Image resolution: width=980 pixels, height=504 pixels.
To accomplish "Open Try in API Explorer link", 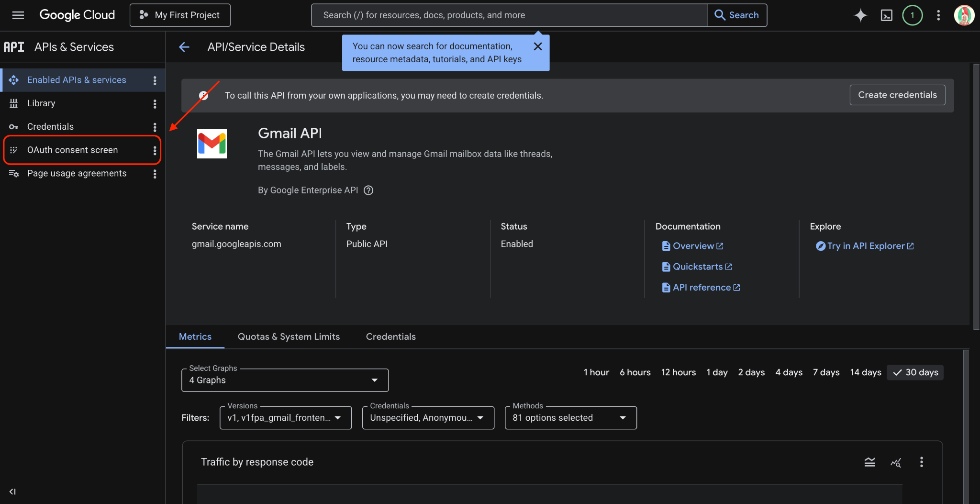I will (x=865, y=246).
